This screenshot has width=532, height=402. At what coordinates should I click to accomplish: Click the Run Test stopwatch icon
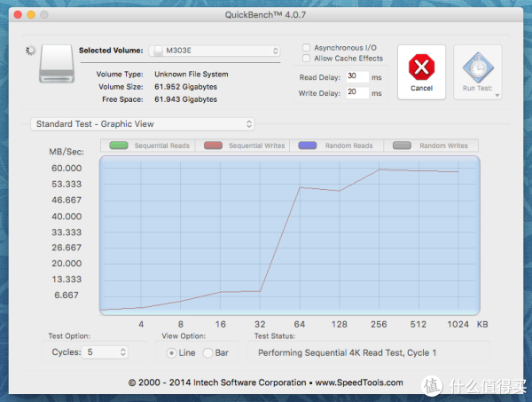[478, 67]
